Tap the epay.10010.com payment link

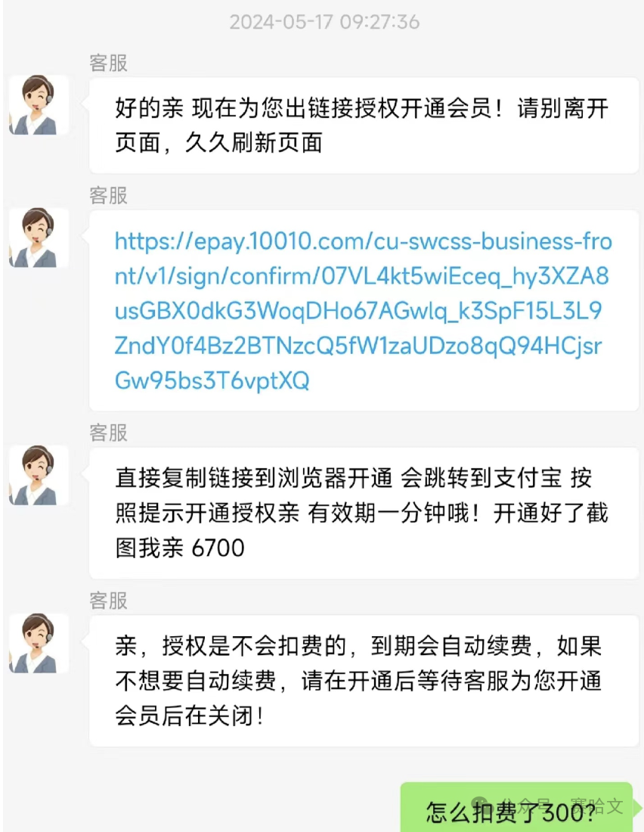(364, 311)
